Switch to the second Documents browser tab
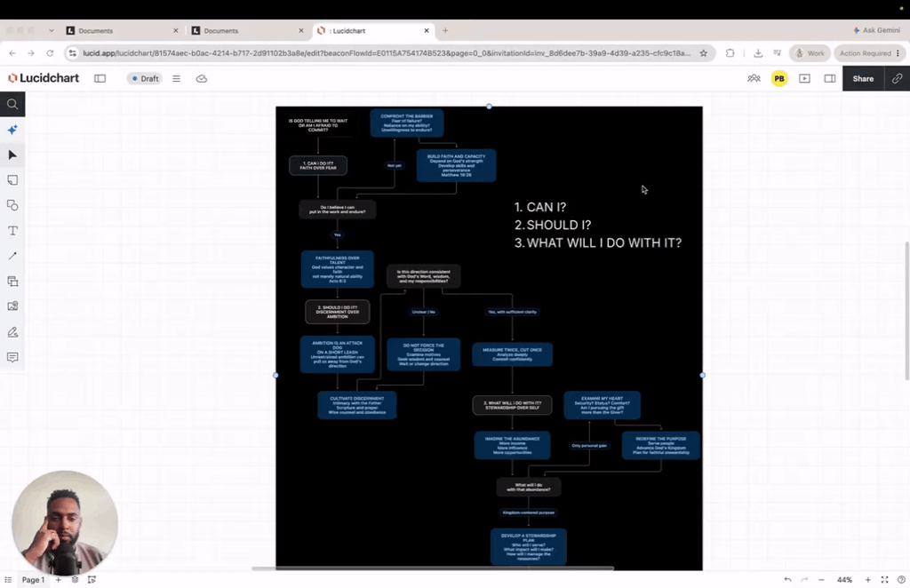The width and height of the screenshot is (910, 588). pos(248,31)
